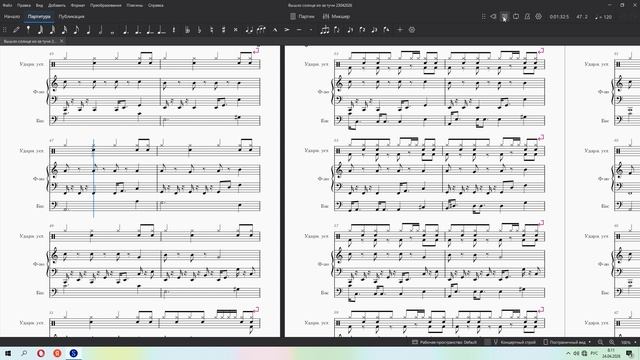Open workspace Default selector in status bar
Image resolution: width=640 pixels, height=360 pixels.
[444, 342]
